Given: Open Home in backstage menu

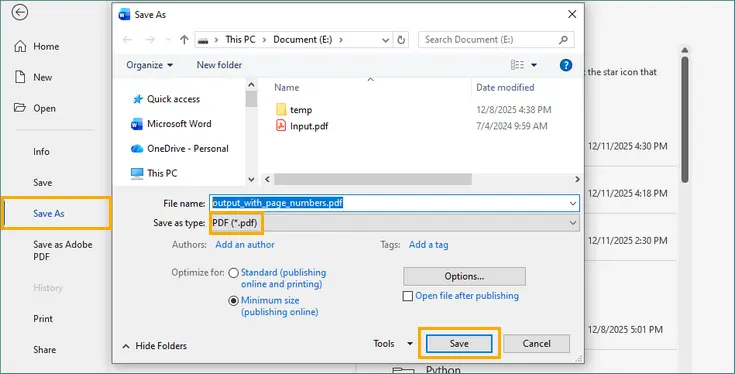Looking at the screenshot, I should point(46,46).
